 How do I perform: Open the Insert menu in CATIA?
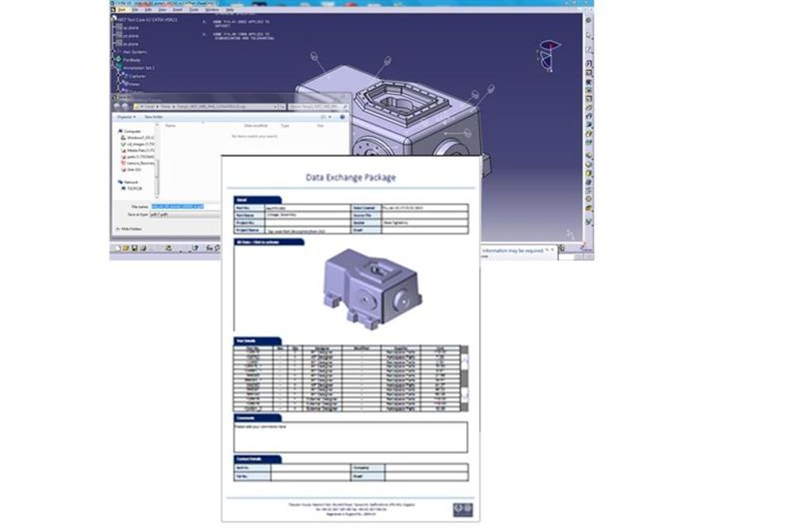coord(177,10)
